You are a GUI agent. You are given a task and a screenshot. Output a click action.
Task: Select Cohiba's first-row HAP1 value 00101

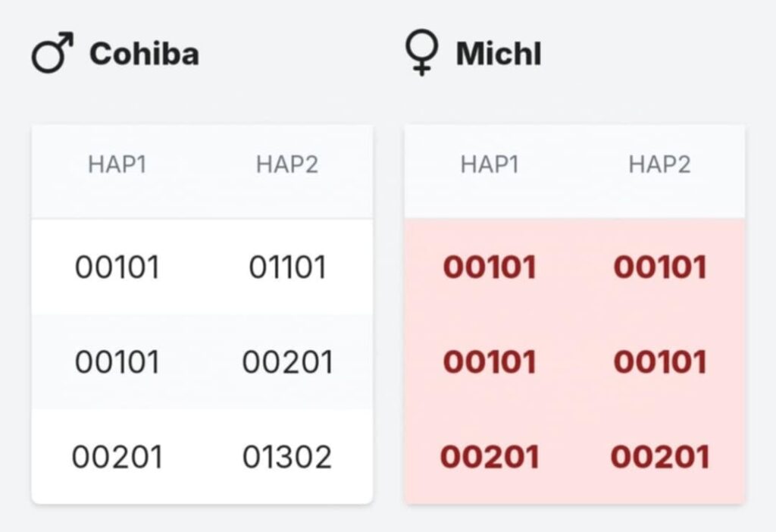click(x=117, y=268)
